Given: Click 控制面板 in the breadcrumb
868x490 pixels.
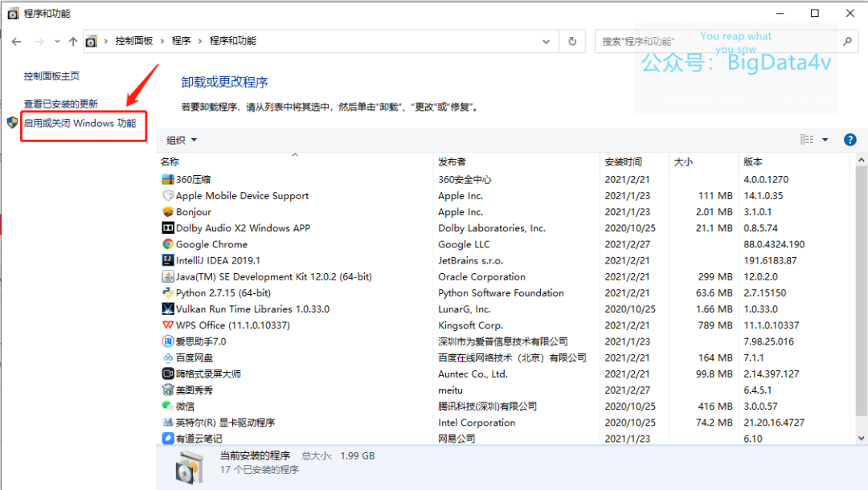Looking at the screenshot, I should click(134, 42).
